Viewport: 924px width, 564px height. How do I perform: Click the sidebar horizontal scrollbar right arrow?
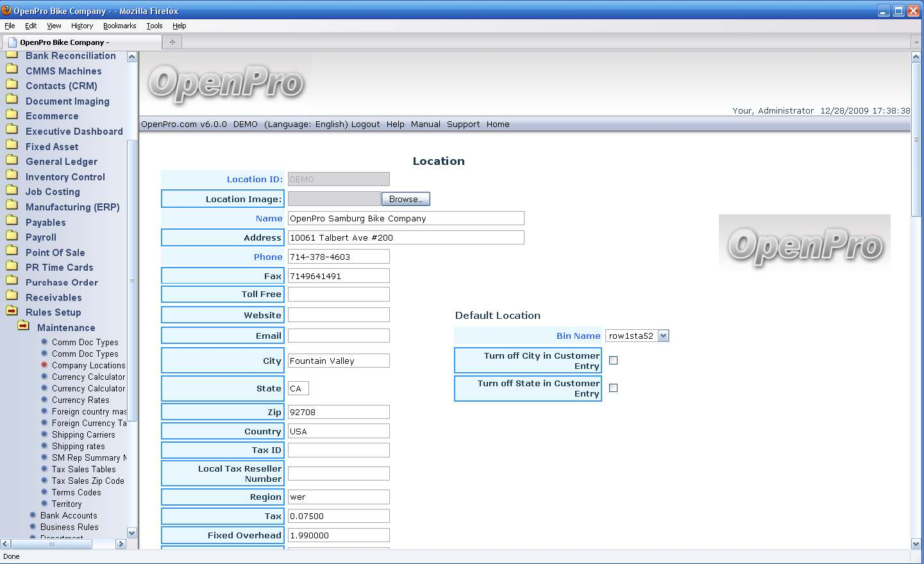[121, 544]
